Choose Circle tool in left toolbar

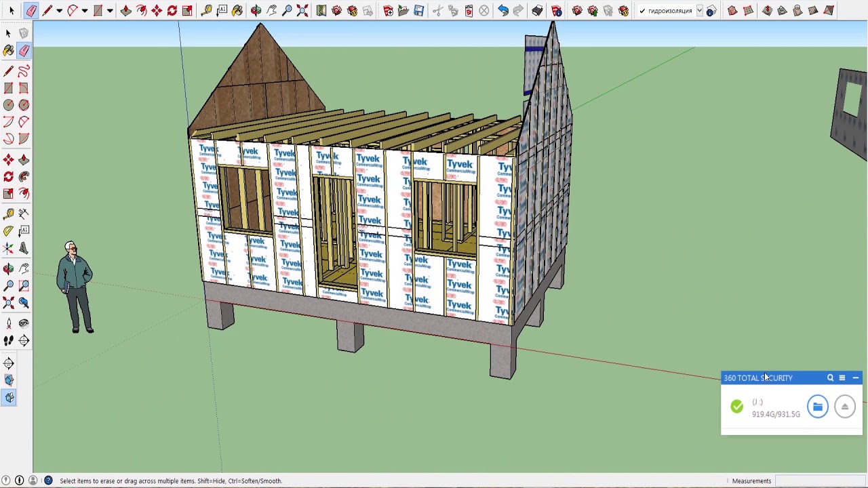coord(8,105)
